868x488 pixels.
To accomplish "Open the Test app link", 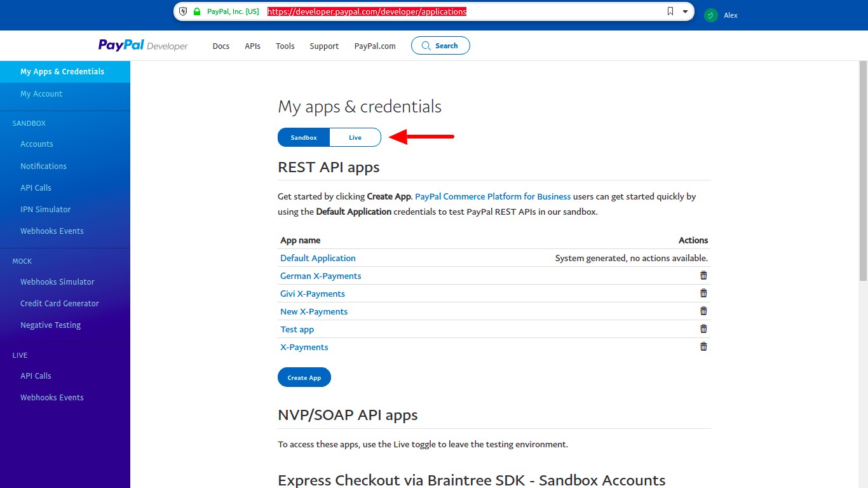I will [x=297, y=329].
